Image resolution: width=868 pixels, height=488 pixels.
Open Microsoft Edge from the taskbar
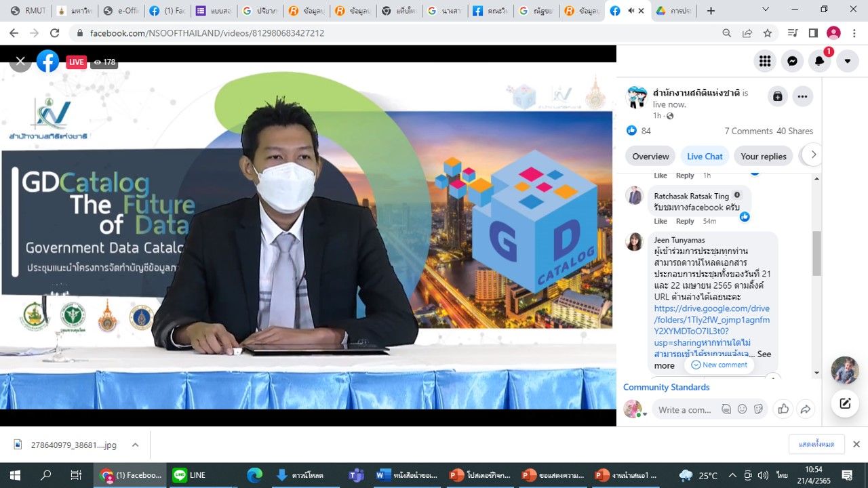(254, 474)
